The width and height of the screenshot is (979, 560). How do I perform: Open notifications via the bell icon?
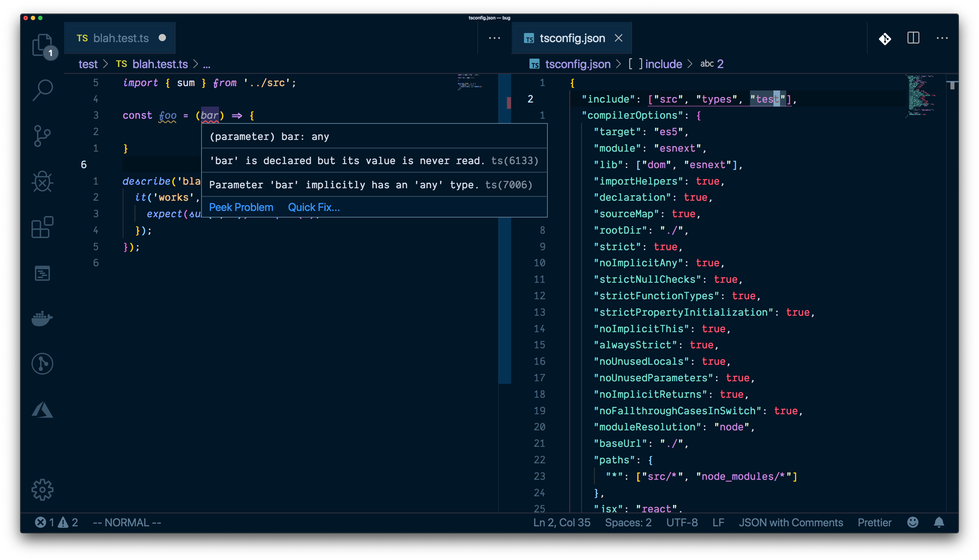[x=939, y=522]
